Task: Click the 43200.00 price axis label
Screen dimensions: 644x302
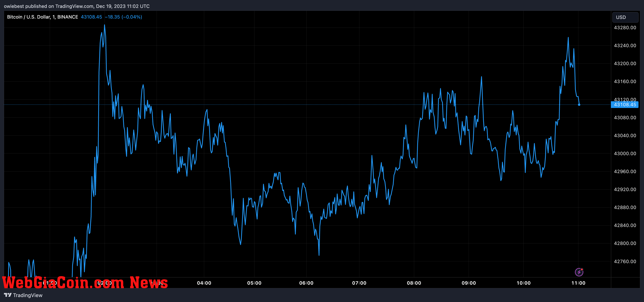Action: pyautogui.click(x=625, y=64)
